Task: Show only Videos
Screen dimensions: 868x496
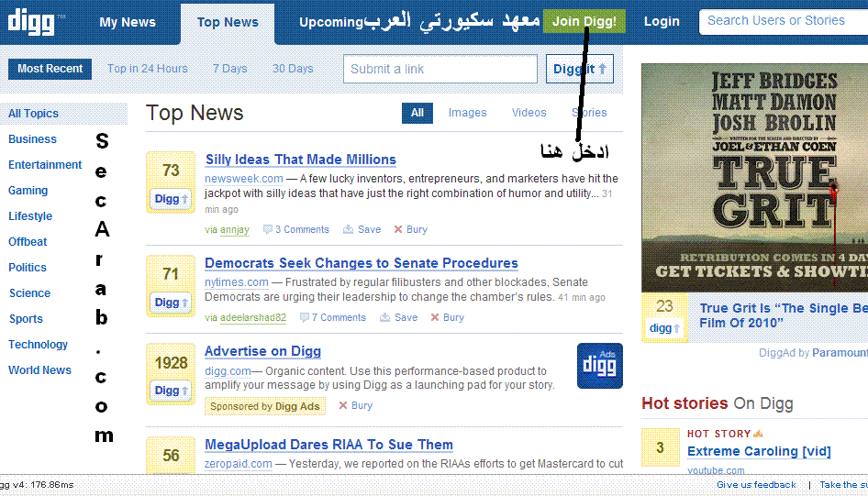Action: pyautogui.click(x=529, y=113)
